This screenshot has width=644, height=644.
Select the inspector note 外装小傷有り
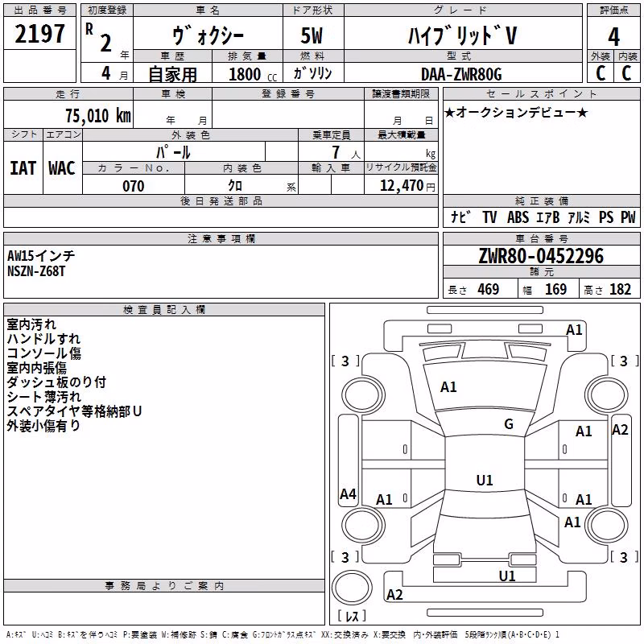(x=43, y=426)
